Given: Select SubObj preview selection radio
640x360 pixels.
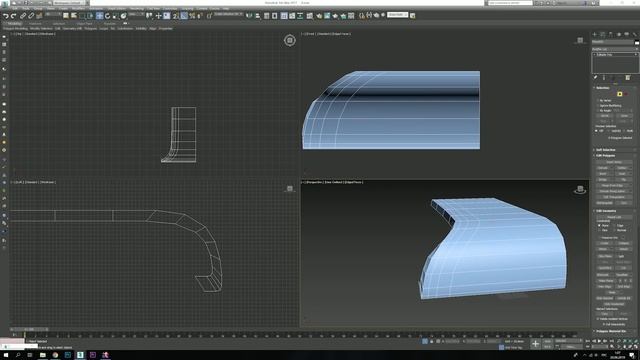Looking at the screenshot, I should click(x=608, y=131).
